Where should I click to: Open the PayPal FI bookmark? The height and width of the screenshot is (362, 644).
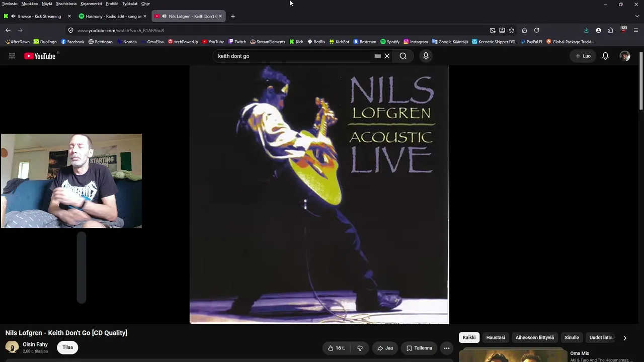532,42
